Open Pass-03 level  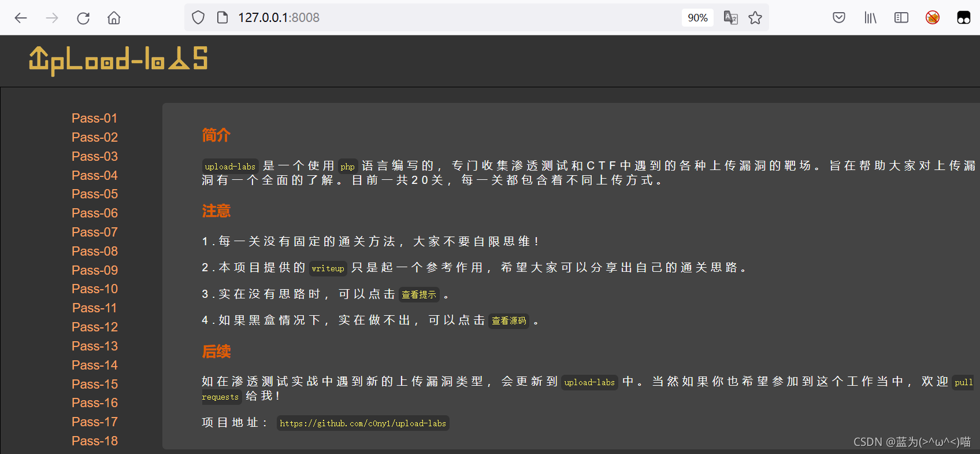pyautogui.click(x=95, y=157)
